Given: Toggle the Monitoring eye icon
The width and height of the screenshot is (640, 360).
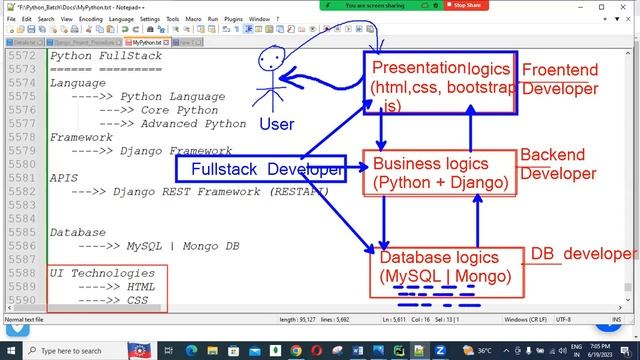Looking at the screenshot, I should point(313,29).
